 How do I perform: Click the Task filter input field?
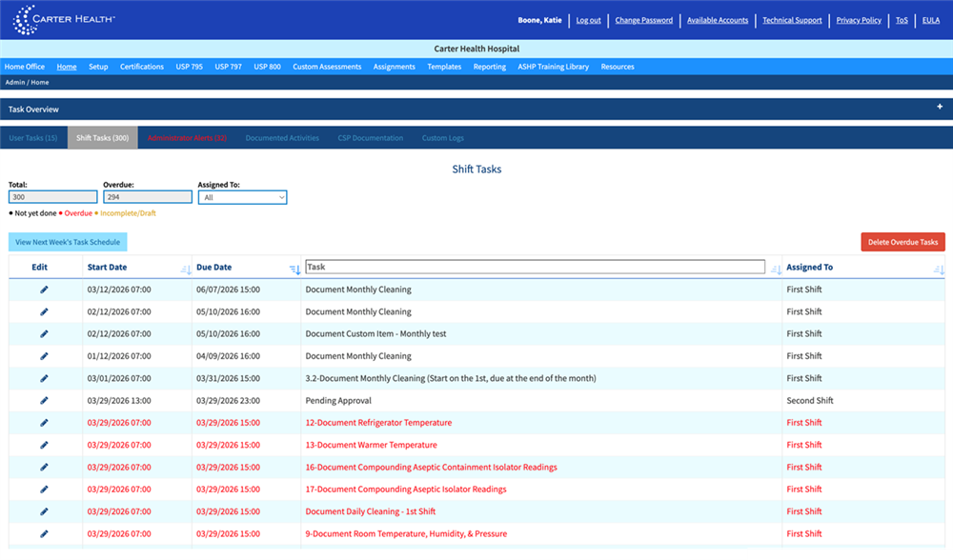point(535,268)
